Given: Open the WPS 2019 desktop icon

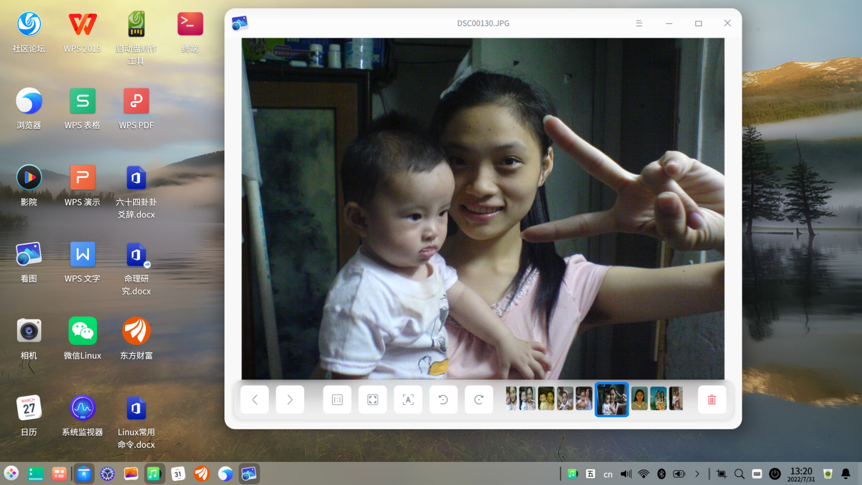Looking at the screenshot, I should tap(82, 32).
